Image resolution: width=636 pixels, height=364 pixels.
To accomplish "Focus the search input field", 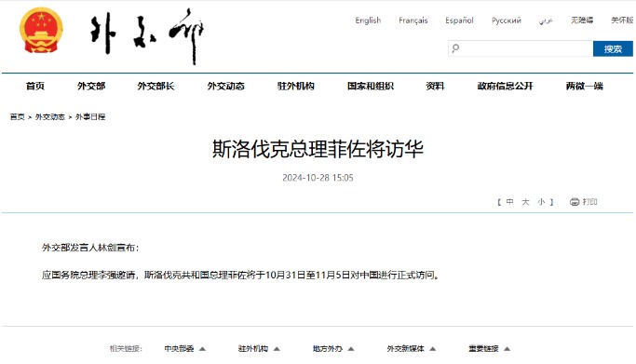I will [x=521, y=48].
